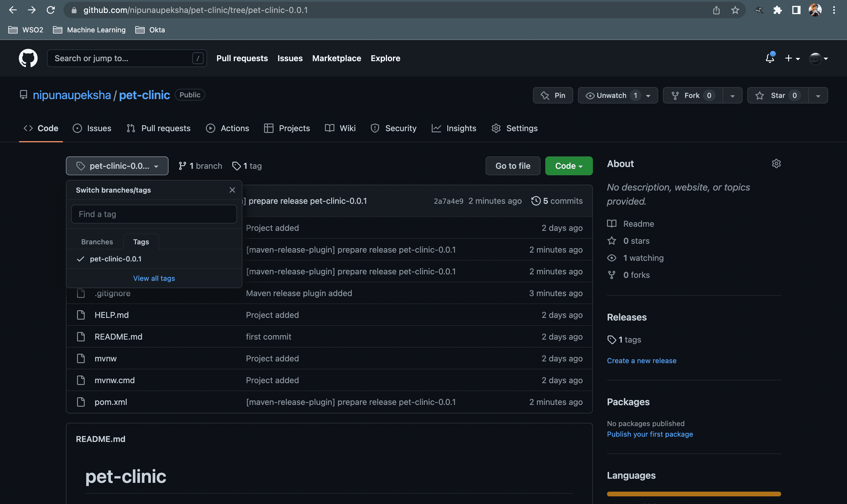
Task: Open Chrome three-dot menu
Action: click(x=834, y=10)
